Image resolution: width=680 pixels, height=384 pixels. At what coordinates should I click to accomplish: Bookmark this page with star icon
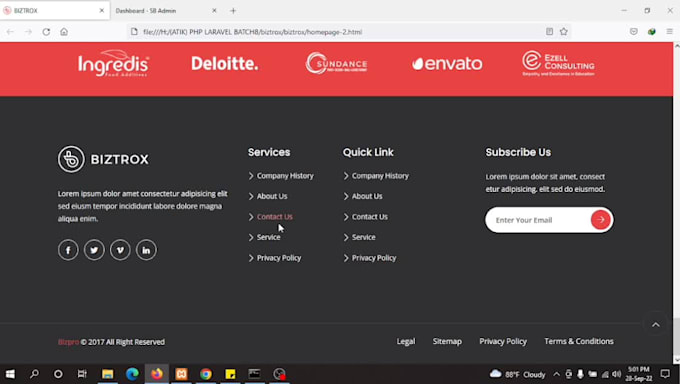click(x=563, y=32)
